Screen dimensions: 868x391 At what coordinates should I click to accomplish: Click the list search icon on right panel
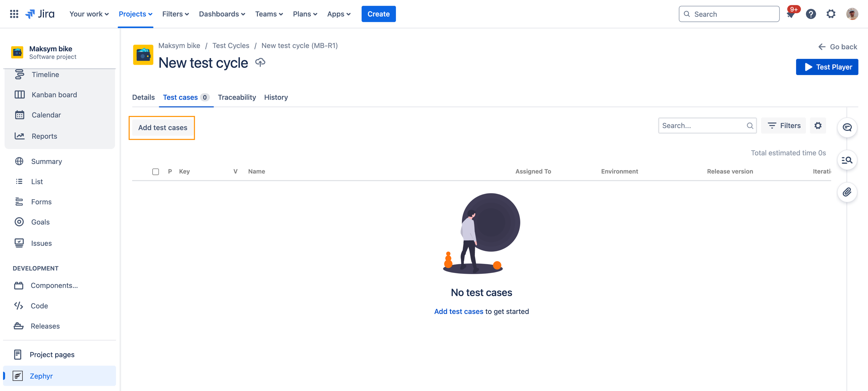coord(847,160)
